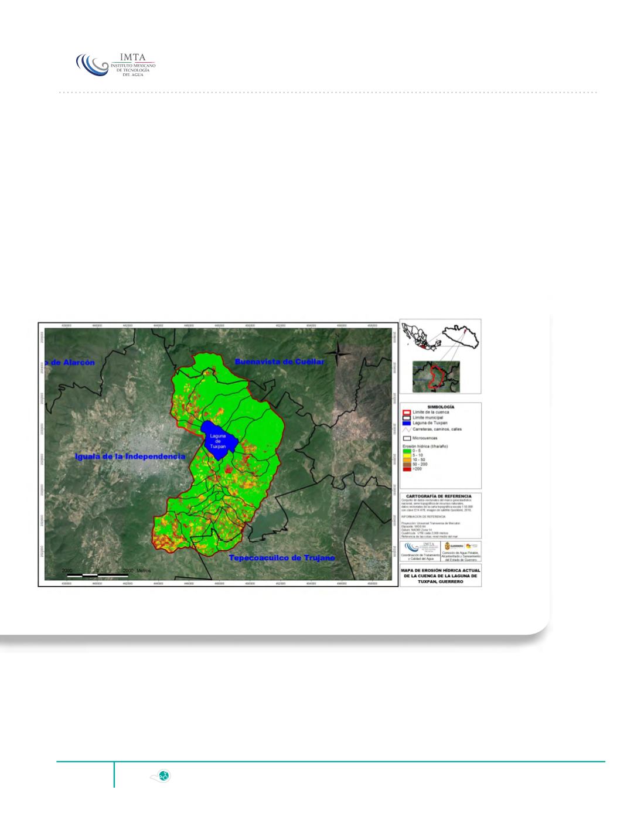This screenshot has height=814, width=644.
Task: Click the red 'Límite de la cuenca' legend symbol
Action: click(x=407, y=413)
